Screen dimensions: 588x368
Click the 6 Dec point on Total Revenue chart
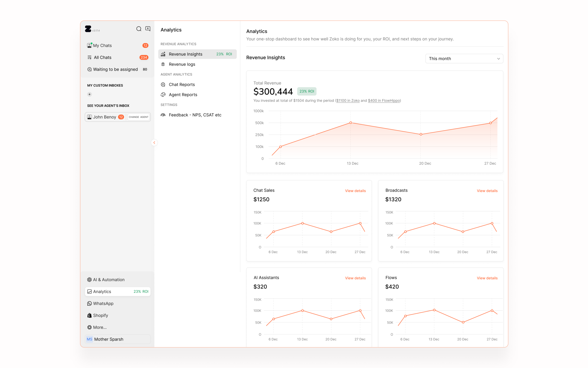point(281,147)
